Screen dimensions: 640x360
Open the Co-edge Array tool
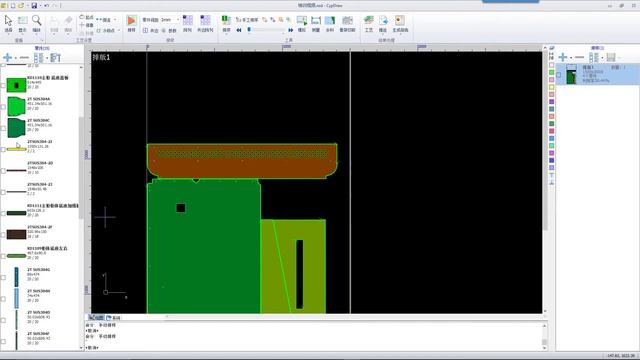[x=205, y=23]
